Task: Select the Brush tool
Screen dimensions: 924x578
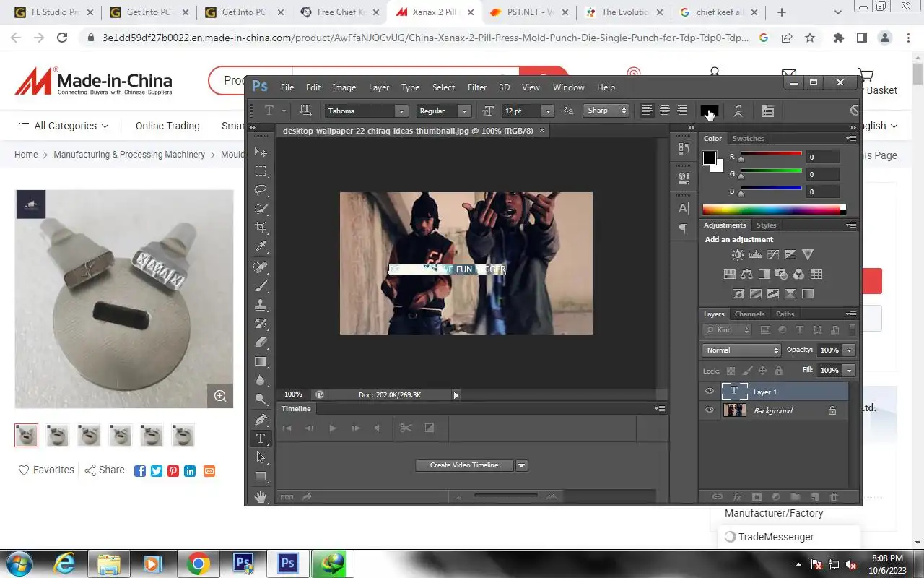Action: click(261, 286)
